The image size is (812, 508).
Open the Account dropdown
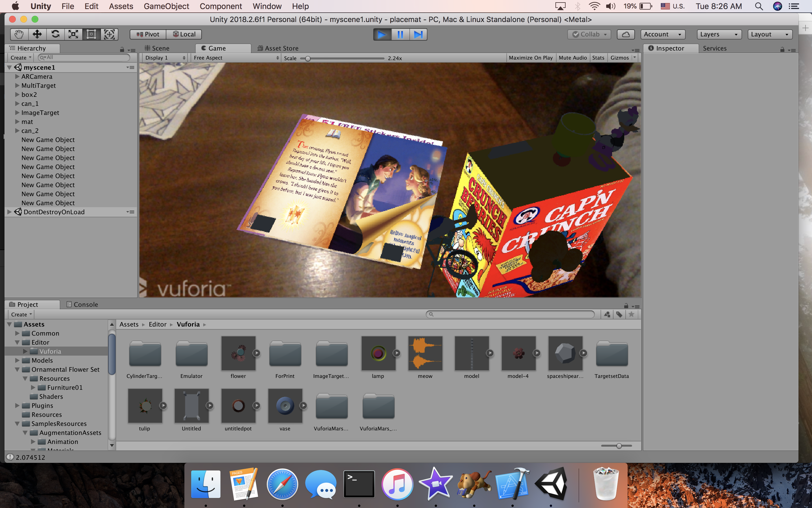coord(663,34)
